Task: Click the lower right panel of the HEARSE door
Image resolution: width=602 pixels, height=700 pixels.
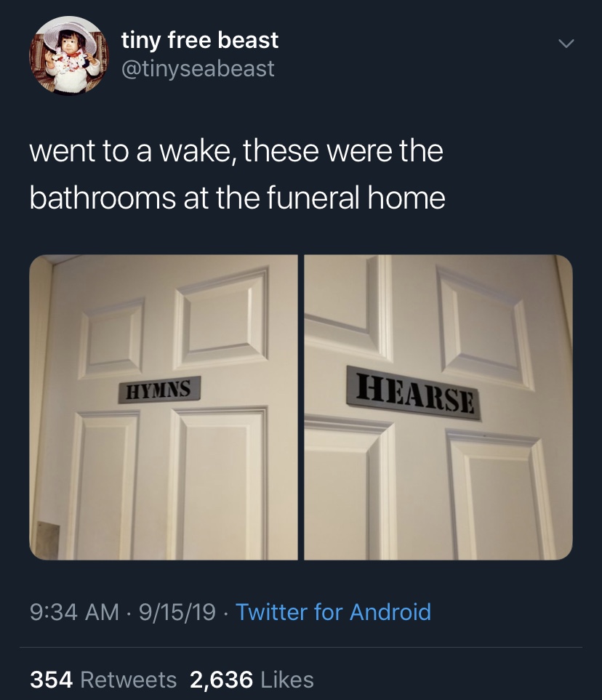Action: (x=500, y=494)
